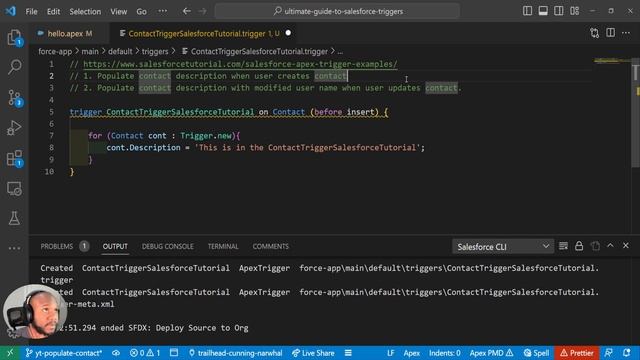This screenshot has width=640, height=360.
Task: Open notifications bell
Action: coord(627,353)
